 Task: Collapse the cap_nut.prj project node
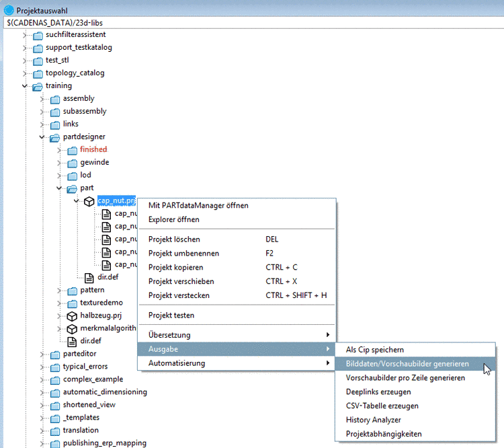pyautogui.click(x=77, y=201)
